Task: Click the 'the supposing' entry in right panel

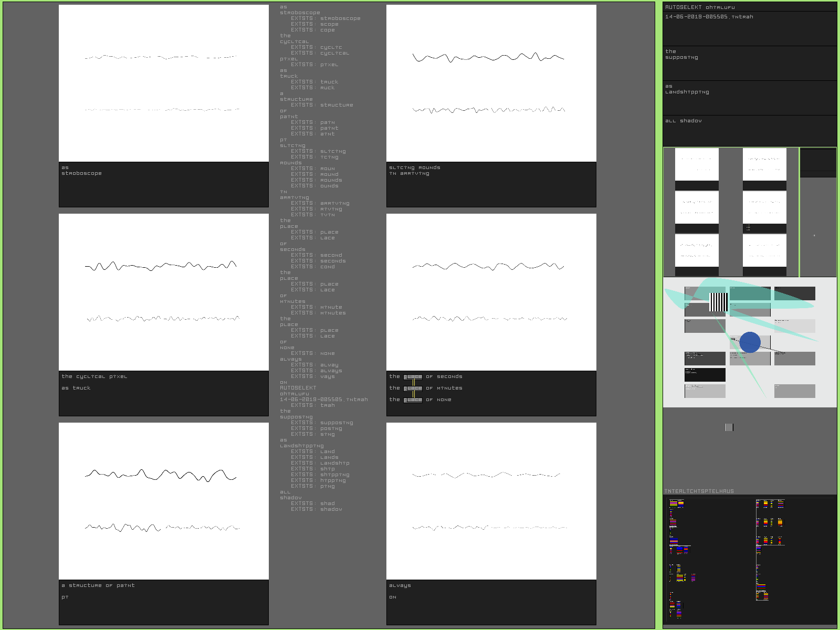Action: click(x=749, y=62)
